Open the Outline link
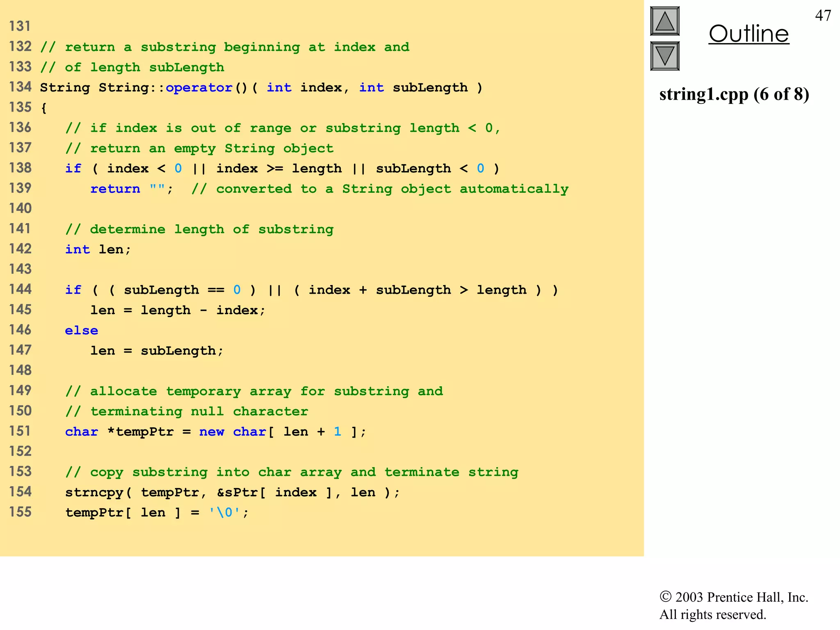The height and width of the screenshot is (630, 840). (x=749, y=34)
